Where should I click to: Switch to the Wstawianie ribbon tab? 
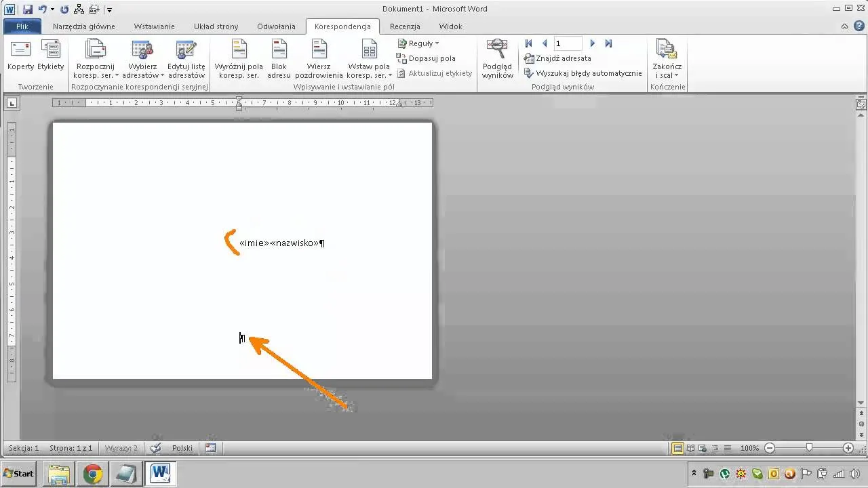point(154,26)
